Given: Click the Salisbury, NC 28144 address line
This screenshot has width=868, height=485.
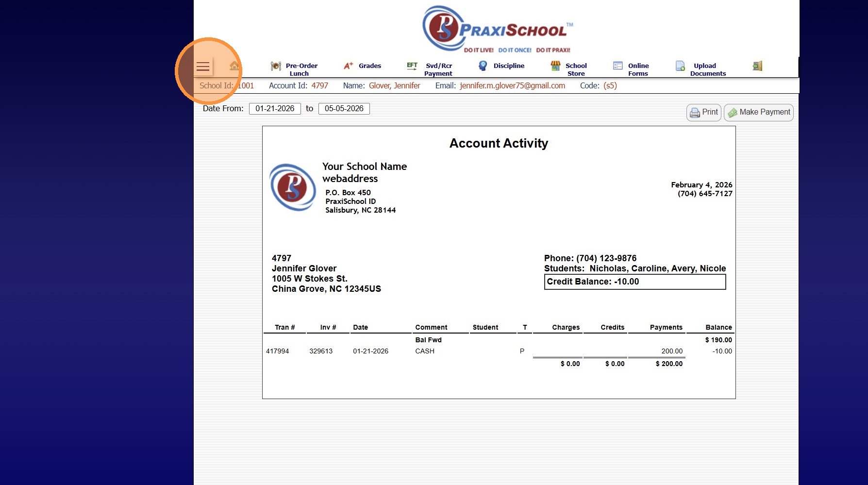Looking at the screenshot, I should point(361,210).
